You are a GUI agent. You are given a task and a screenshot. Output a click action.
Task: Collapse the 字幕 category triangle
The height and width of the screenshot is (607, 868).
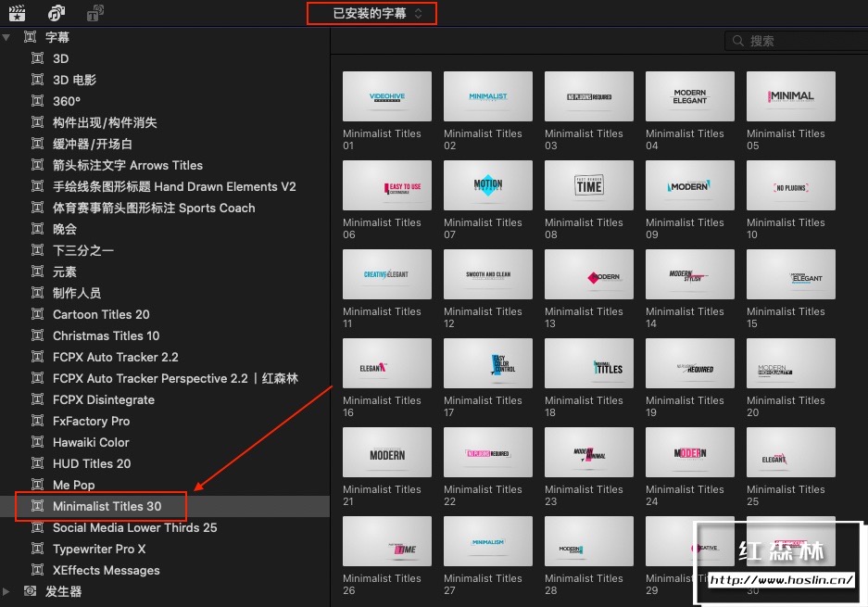6,38
